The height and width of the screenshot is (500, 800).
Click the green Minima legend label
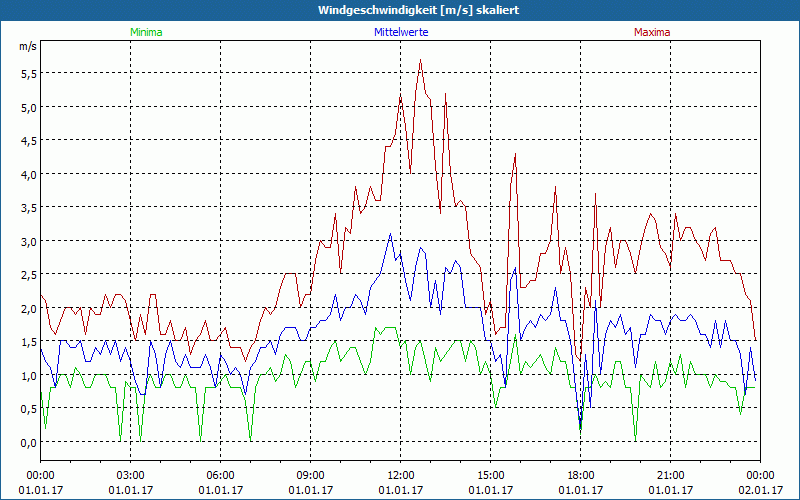[146, 32]
